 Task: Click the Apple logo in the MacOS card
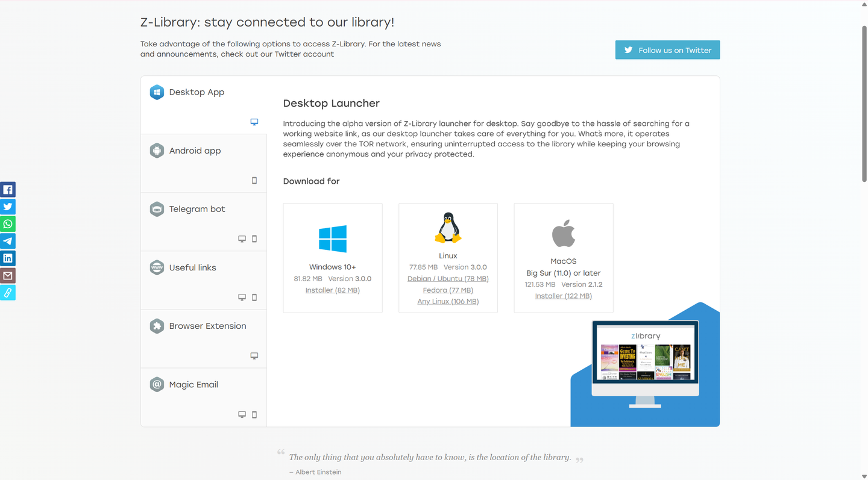tap(564, 234)
